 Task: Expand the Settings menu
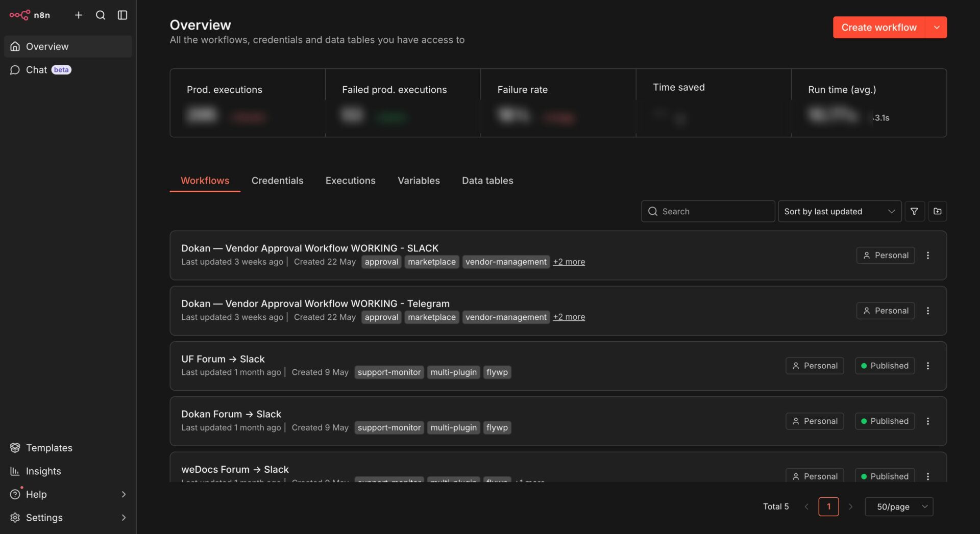[x=68, y=518]
